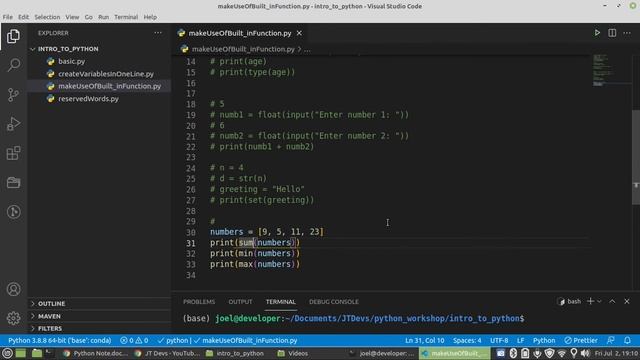Open the Run menu
The image size is (640, 360).
pos(103,17)
